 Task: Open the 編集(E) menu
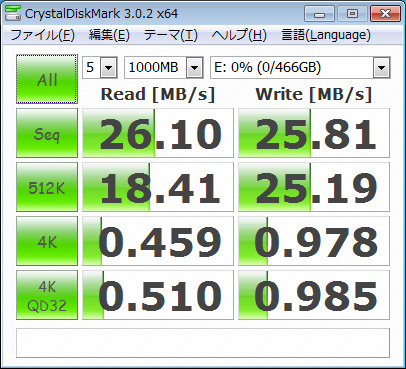point(109,35)
